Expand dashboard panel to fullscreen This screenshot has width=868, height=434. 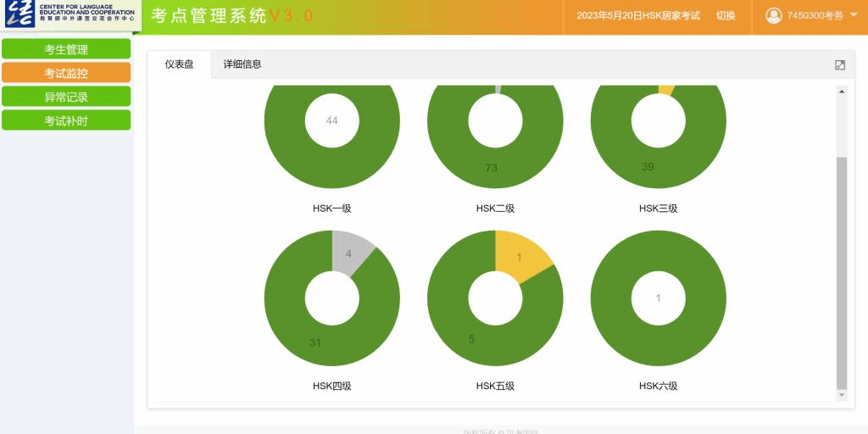(x=840, y=64)
